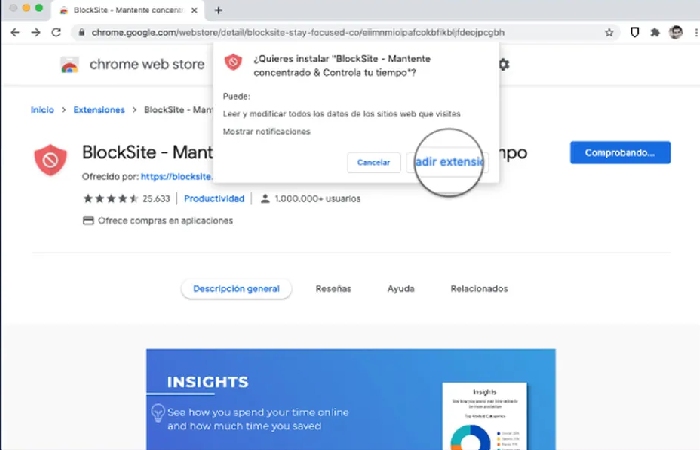Click the blue Comprobando button
This screenshot has width=700, height=450.
pos(620,153)
